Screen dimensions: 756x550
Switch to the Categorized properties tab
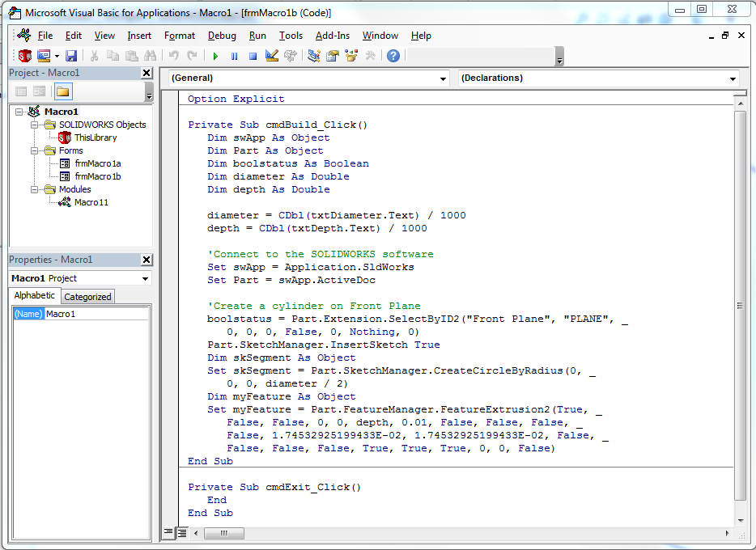pos(87,297)
